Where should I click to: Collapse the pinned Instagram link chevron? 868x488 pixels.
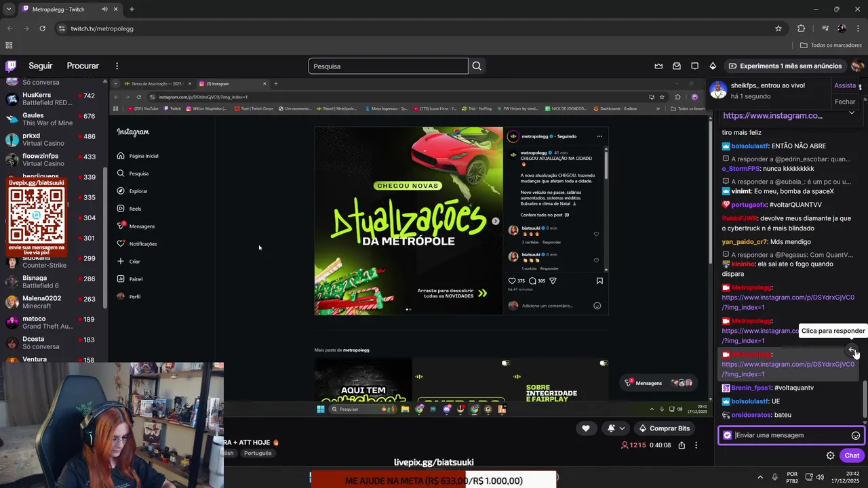[852, 113]
